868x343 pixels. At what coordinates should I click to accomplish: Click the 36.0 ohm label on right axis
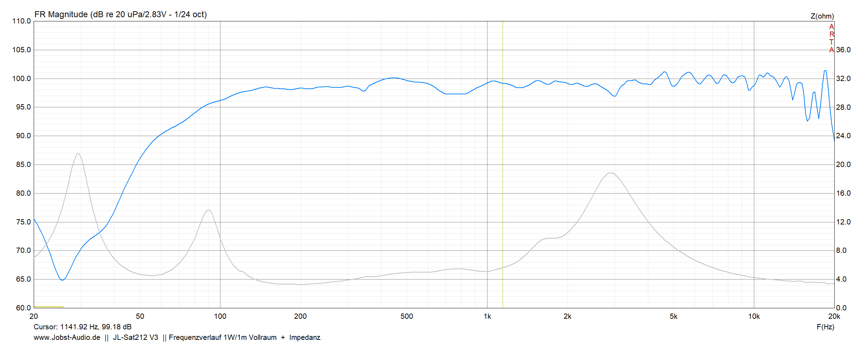coord(843,50)
